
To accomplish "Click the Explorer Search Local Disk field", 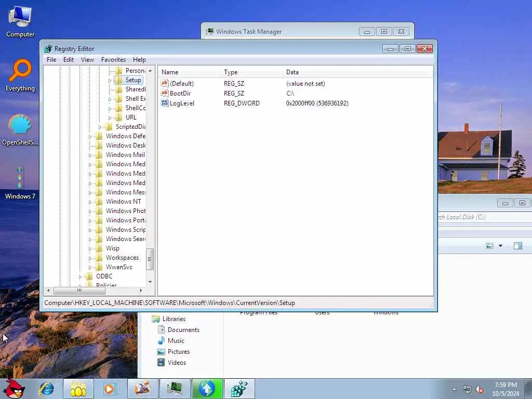I will coord(485,217).
